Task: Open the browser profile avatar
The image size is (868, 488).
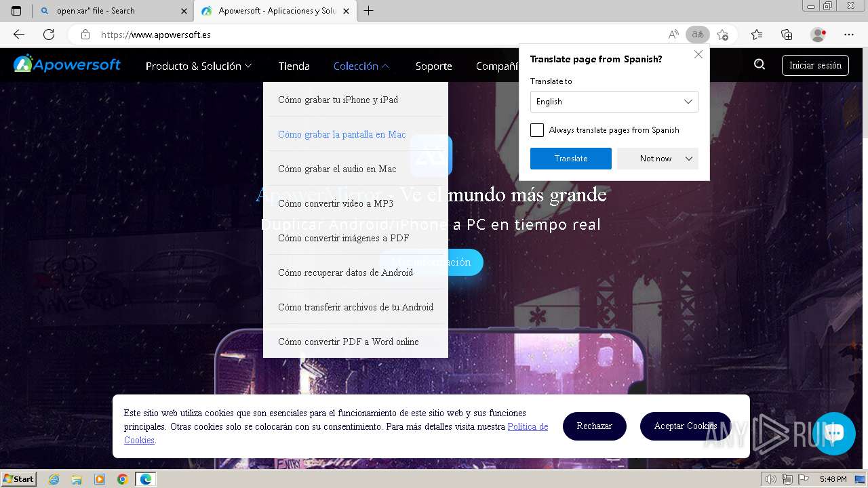Action: [x=818, y=35]
